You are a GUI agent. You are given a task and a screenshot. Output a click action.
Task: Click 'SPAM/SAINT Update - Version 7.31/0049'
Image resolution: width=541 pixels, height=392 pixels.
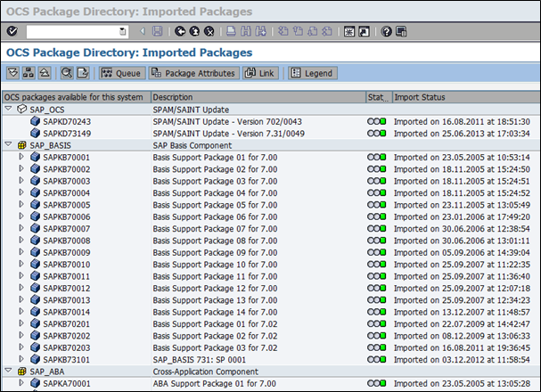(x=229, y=134)
